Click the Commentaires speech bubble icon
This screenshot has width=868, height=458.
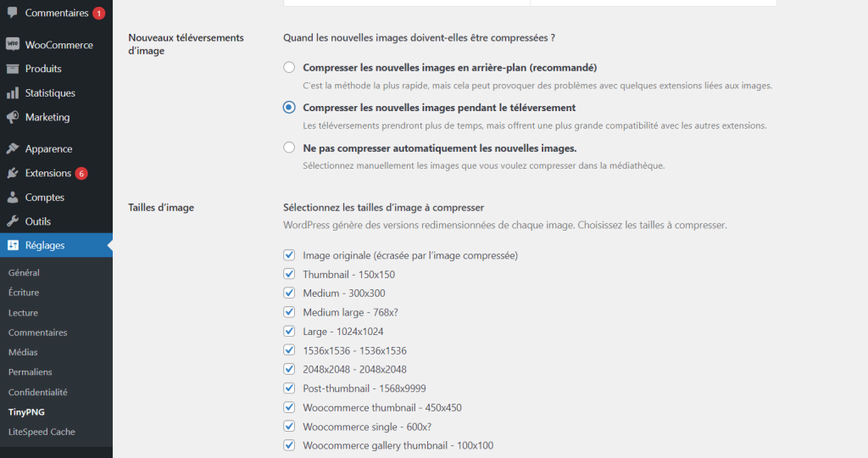(13, 13)
